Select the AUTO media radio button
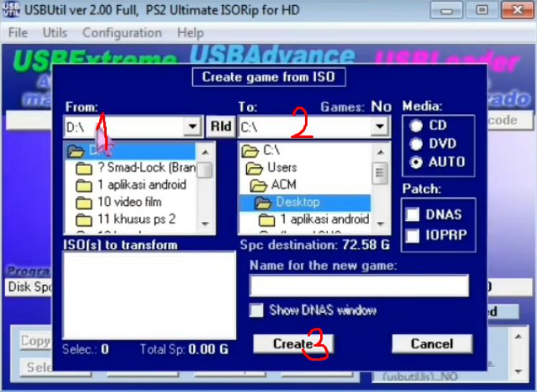Screen dimensions: 537x392 coord(416,162)
